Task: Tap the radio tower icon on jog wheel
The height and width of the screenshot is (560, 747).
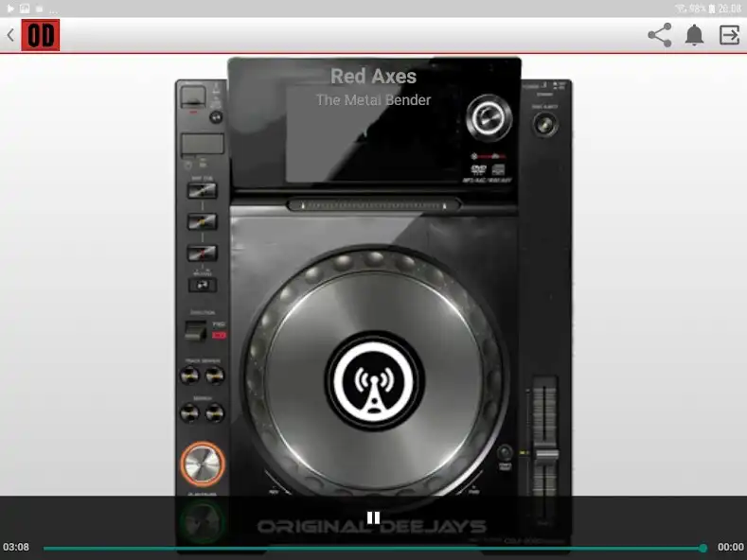Action: click(374, 381)
